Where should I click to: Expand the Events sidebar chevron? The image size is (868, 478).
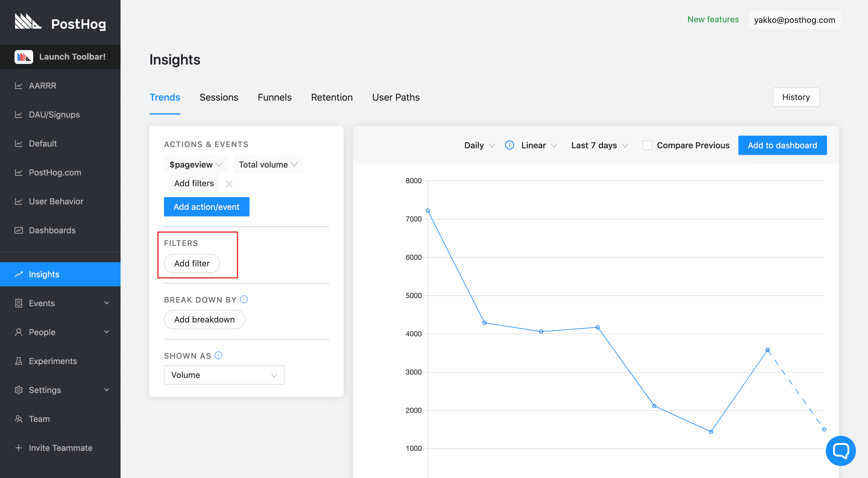coord(107,303)
